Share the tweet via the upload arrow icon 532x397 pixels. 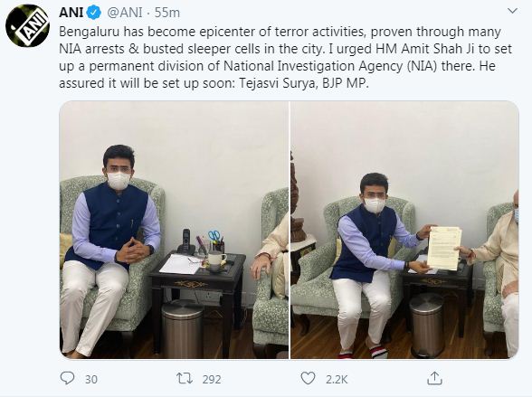click(x=434, y=378)
